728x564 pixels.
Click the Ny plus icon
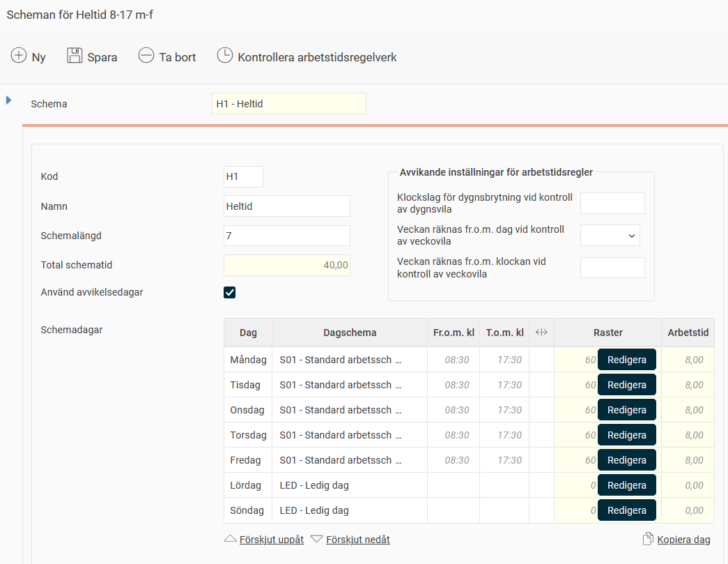point(19,56)
